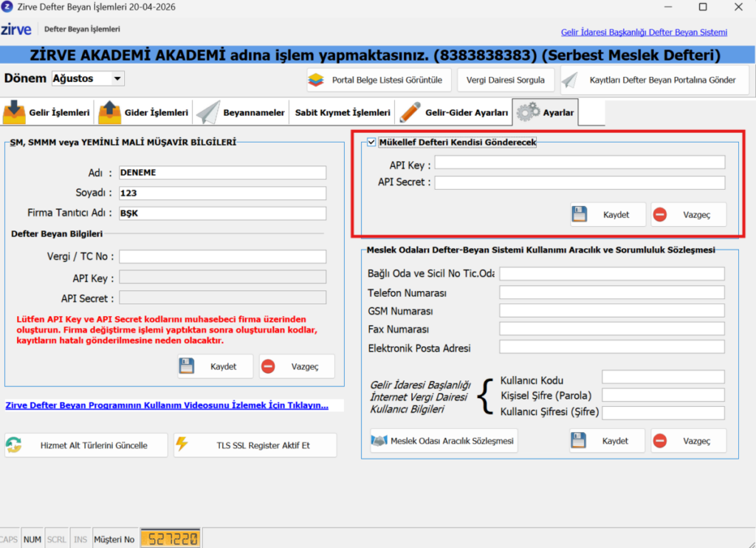Click the Kullanıcı Şifresi (Şifre) field
This screenshot has height=548, width=756.
pos(664,413)
